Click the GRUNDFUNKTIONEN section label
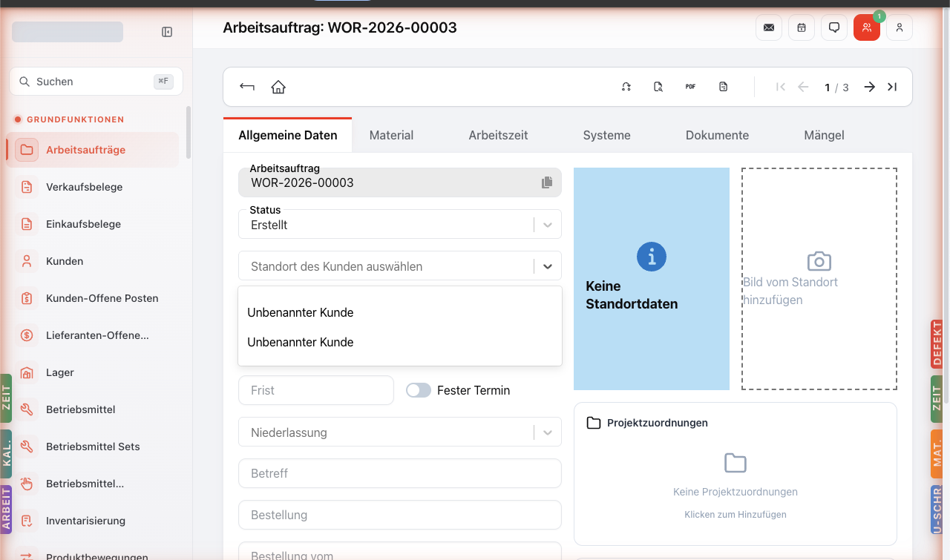This screenshot has height=560, width=950. 76,119
